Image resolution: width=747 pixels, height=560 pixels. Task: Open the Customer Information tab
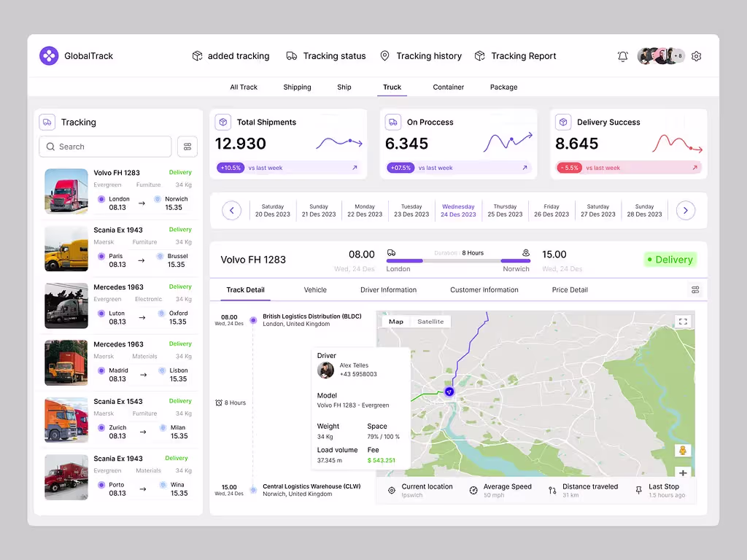pos(484,289)
